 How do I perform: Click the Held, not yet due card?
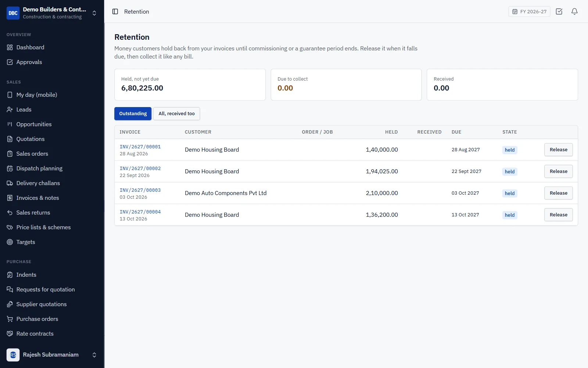point(190,85)
